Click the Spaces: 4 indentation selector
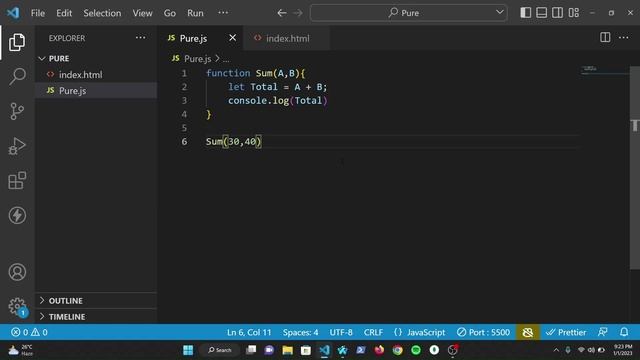The height and width of the screenshot is (360, 640). pos(300,332)
